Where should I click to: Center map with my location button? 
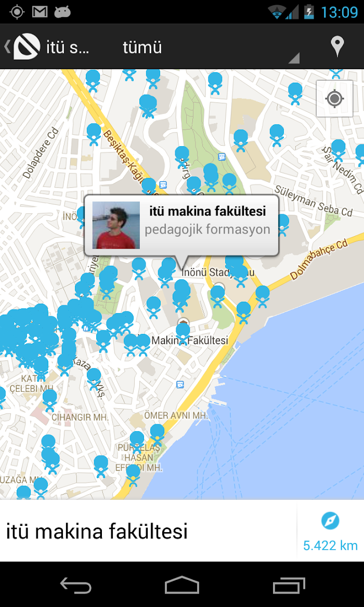(334, 98)
